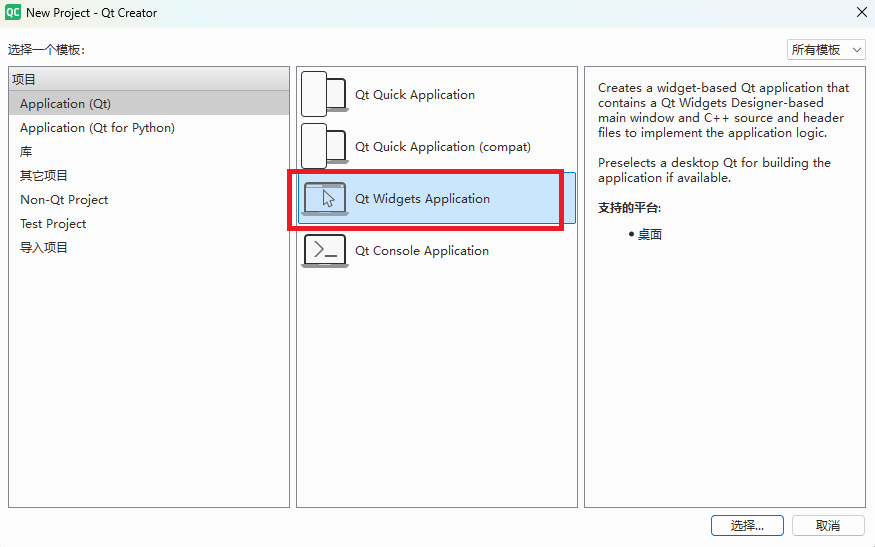Select Application (Qt for Python) category

149,127
